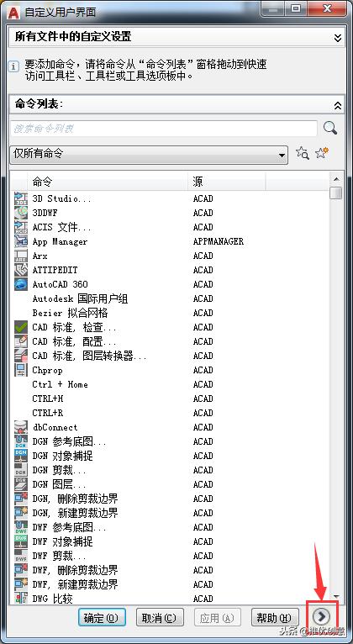The width and height of the screenshot is (353, 644).
Task: Click the DGN, 删除剪裁边界 icon
Action: [x=20, y=499]
